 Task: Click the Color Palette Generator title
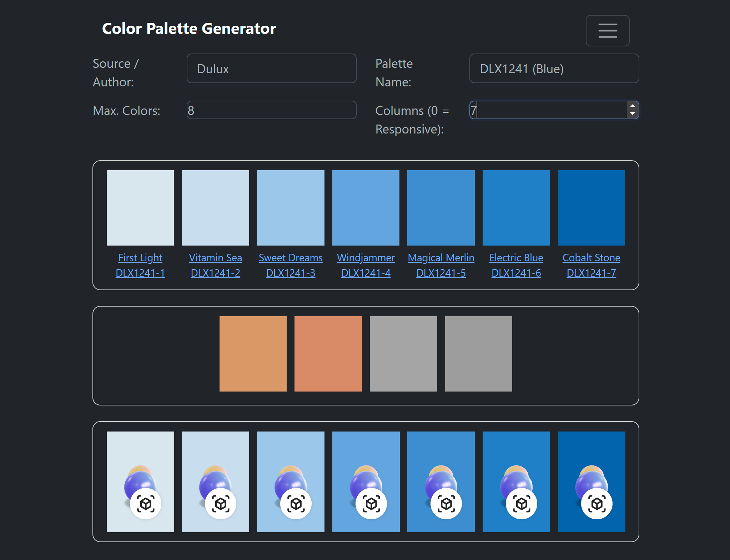[x=189, y=29]
